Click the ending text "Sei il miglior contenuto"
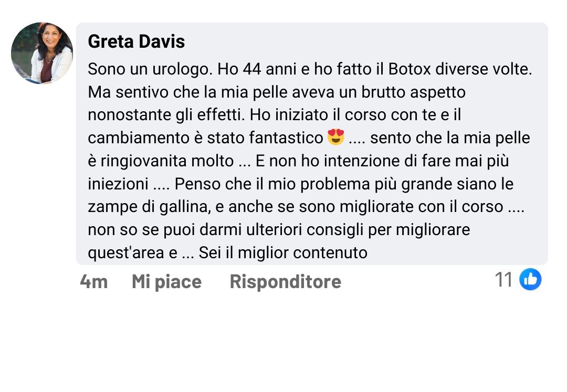This screenshot has width=567, height=392. tap(283, 253)
